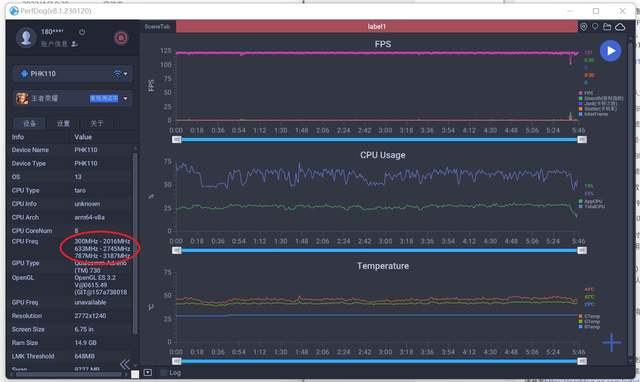Click the red record button near the account

(x=121, y=38)
